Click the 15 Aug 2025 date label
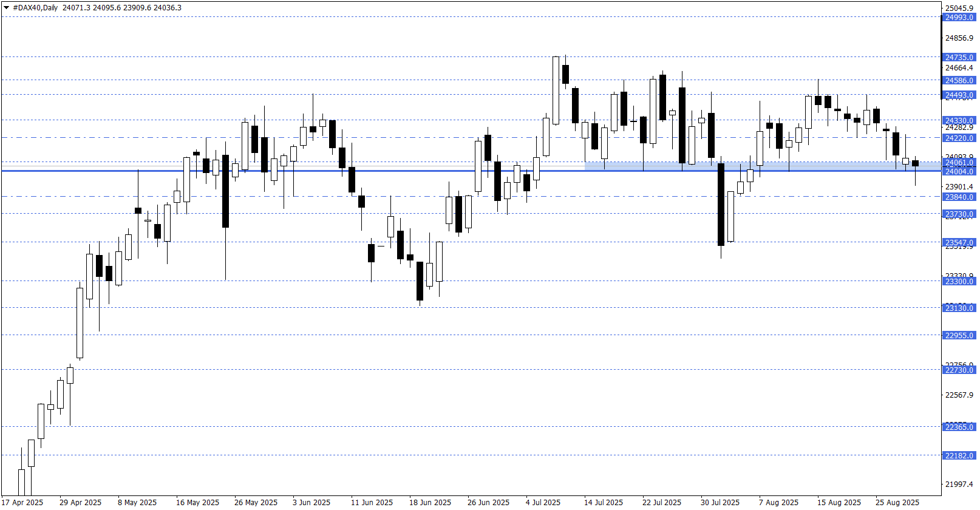980x510 pixels. [x=839, y=503]
